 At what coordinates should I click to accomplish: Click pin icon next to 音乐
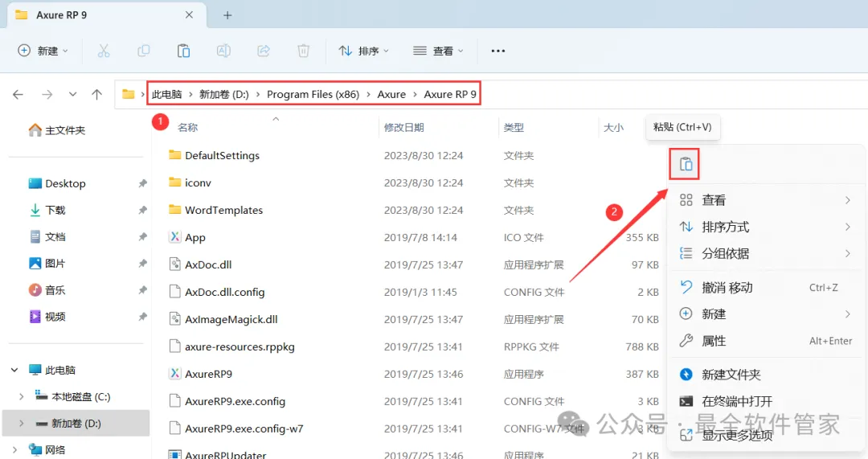click(143, 290)
